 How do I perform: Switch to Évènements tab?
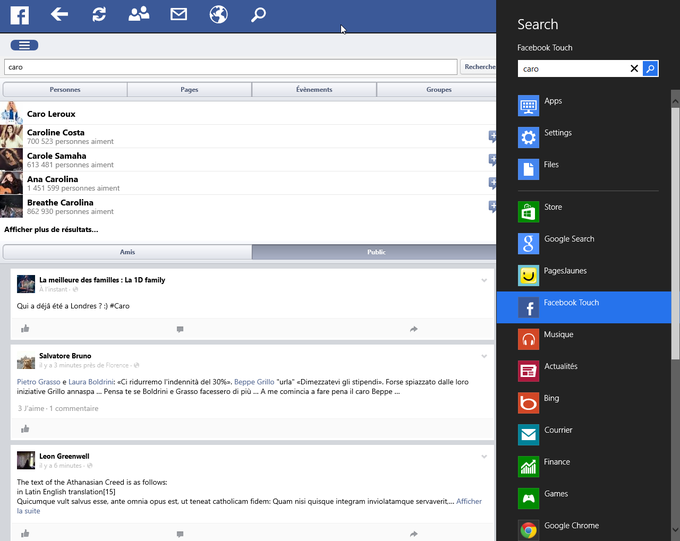314,89
